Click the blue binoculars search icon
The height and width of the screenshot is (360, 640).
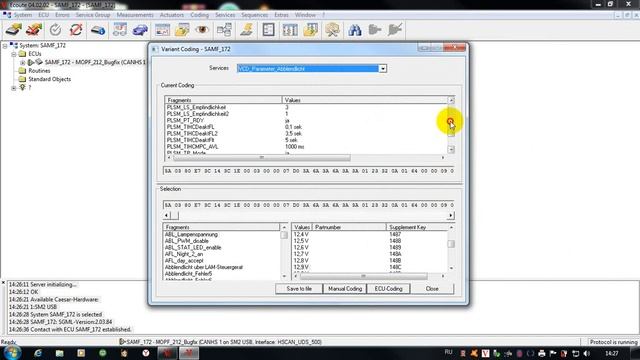(x=355, y=30)
